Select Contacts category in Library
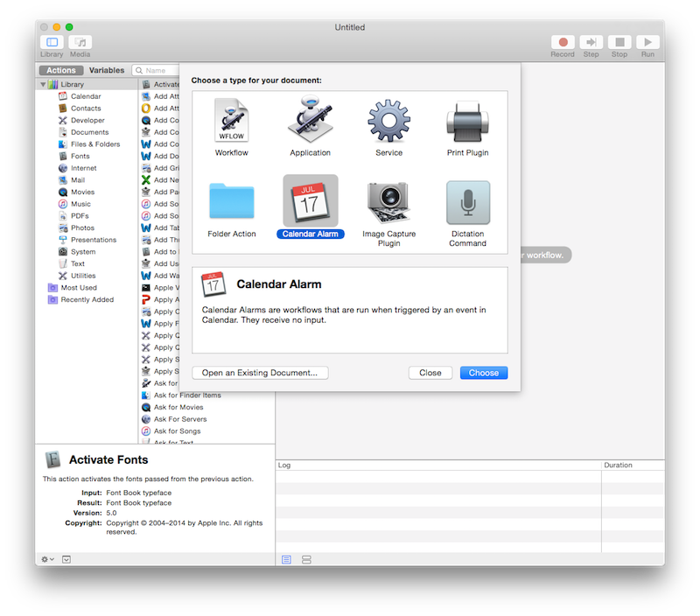Image resolution: width=700 pixels, height=616 pixels. click(86, 108)
